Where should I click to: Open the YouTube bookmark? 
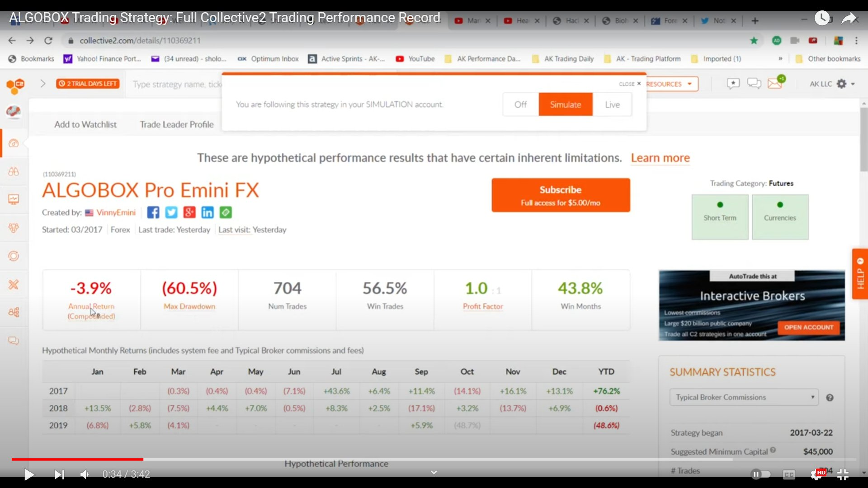pos(415,59)
